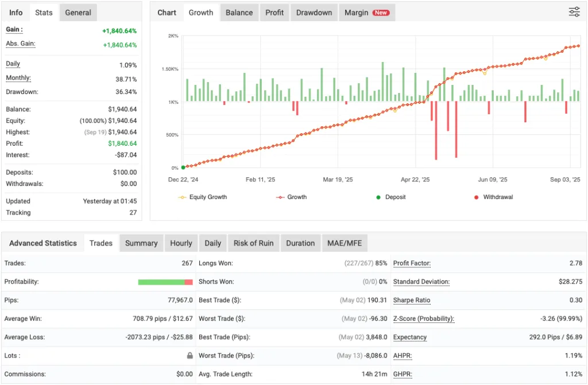Click the green deposit marker on the chart
This screenshot has width=588, height=385.
pyautogui.click(x=183, y=167)
